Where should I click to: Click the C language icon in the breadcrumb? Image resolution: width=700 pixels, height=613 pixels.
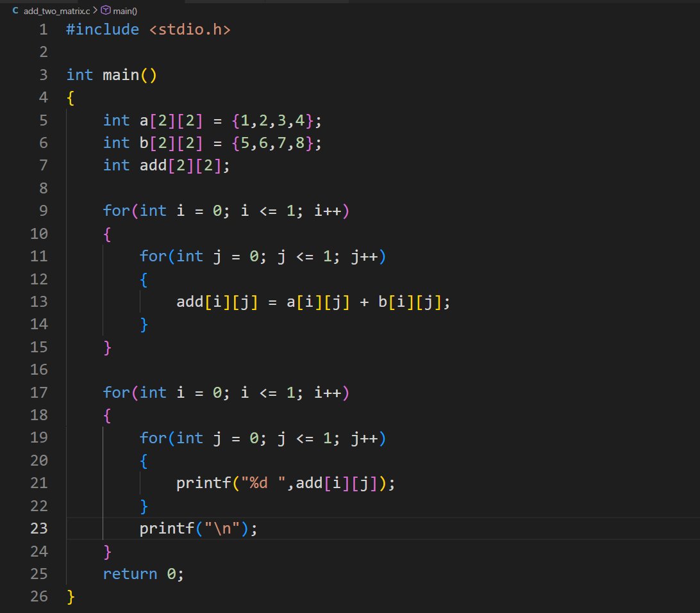coord(15,10)
